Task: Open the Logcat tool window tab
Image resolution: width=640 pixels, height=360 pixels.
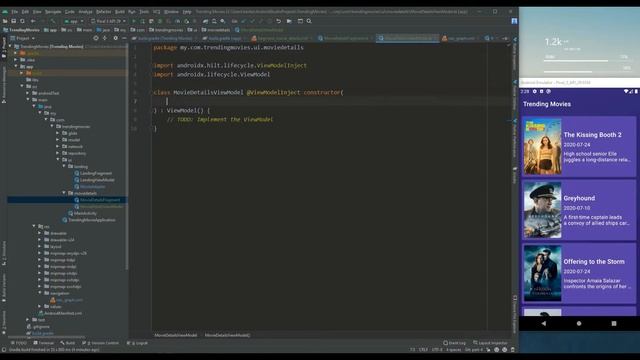Action: click(138, 343)
